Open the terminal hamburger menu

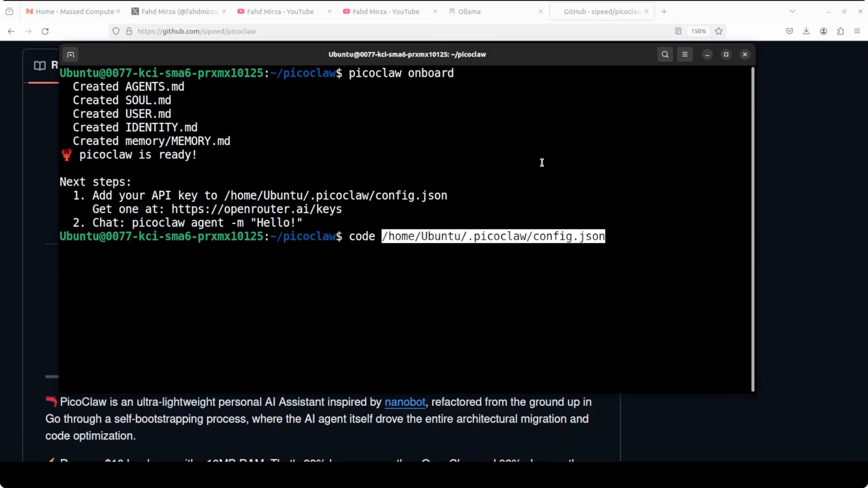coord(685,54)
